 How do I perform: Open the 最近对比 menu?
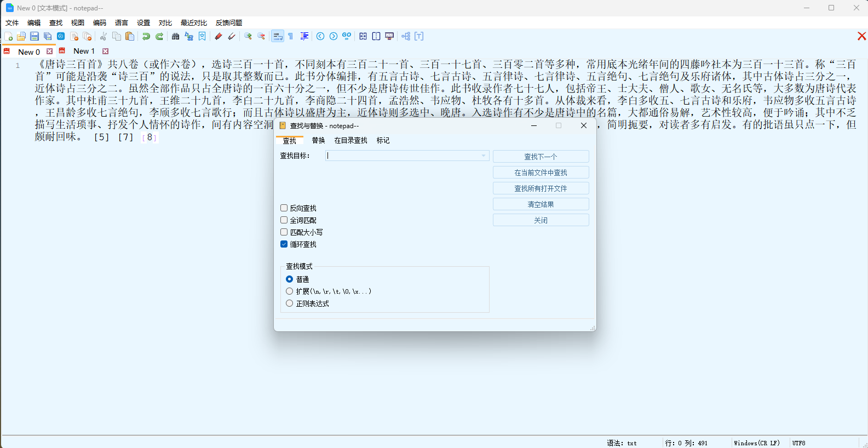tap(194, 23)
